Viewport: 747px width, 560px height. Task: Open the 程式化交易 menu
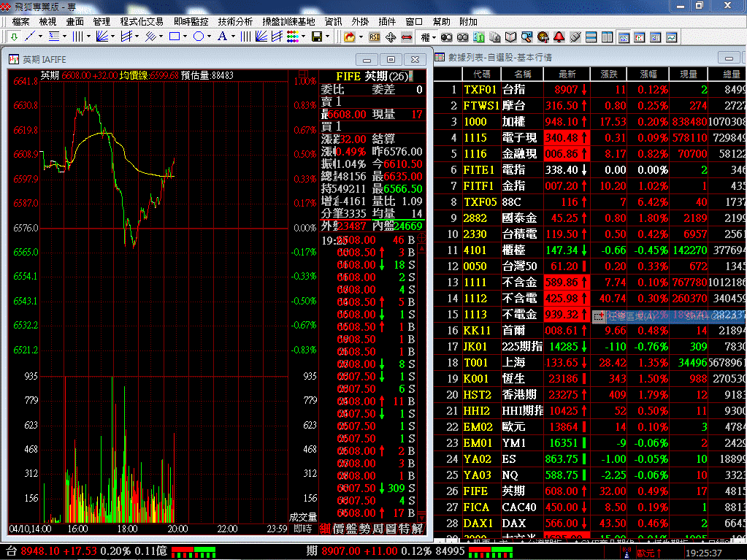(x=142, y=21)
